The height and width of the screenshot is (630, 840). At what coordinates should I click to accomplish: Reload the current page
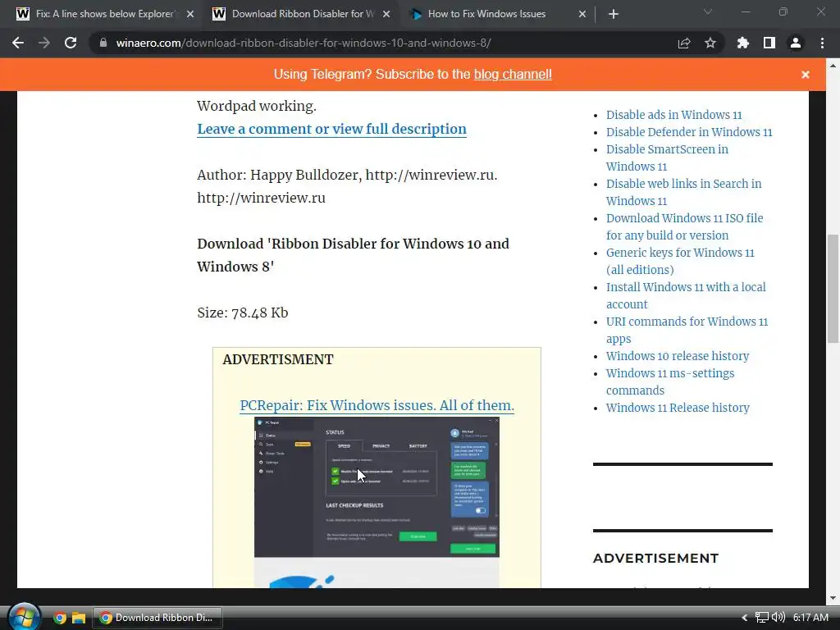(71, 43)
